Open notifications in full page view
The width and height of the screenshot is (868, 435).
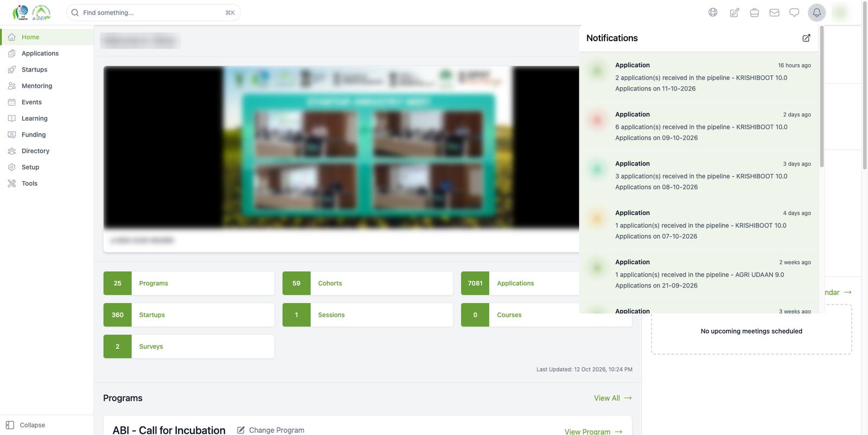pos(806,38)
